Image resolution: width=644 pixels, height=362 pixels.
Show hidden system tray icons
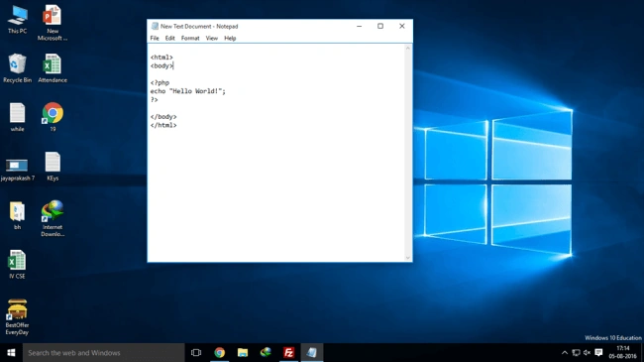565,352
